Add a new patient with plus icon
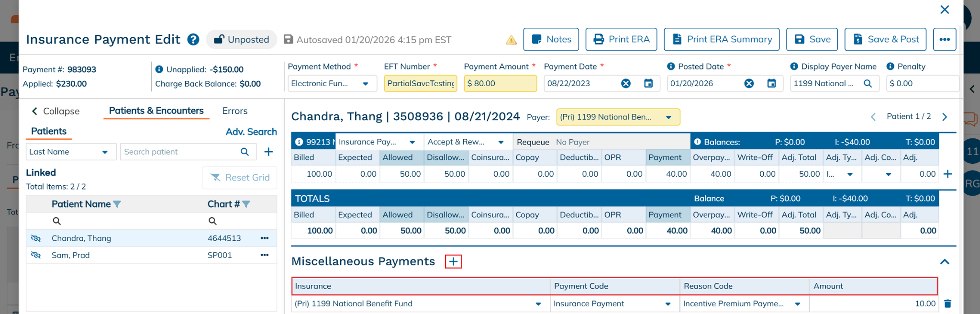Image resolution: width=980 pixels, height=314 pixels. tap(268, 152)
